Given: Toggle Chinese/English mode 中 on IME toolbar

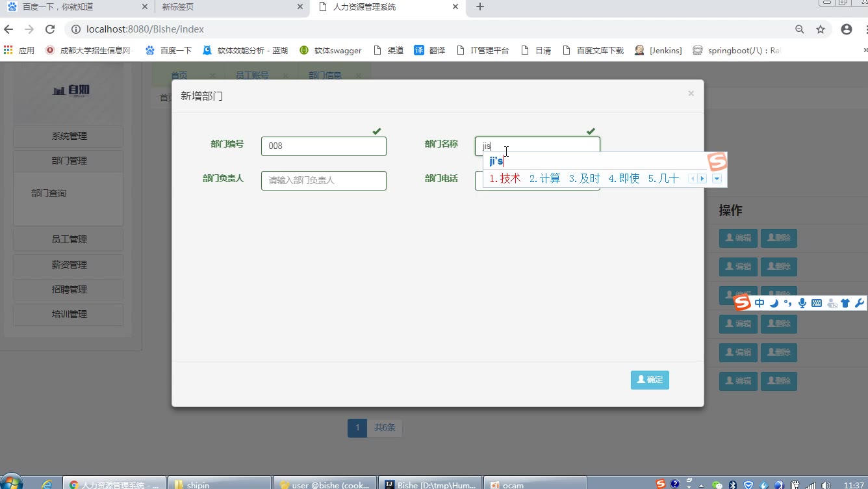Looking at the screenshot, I should (x=759, y=303).
